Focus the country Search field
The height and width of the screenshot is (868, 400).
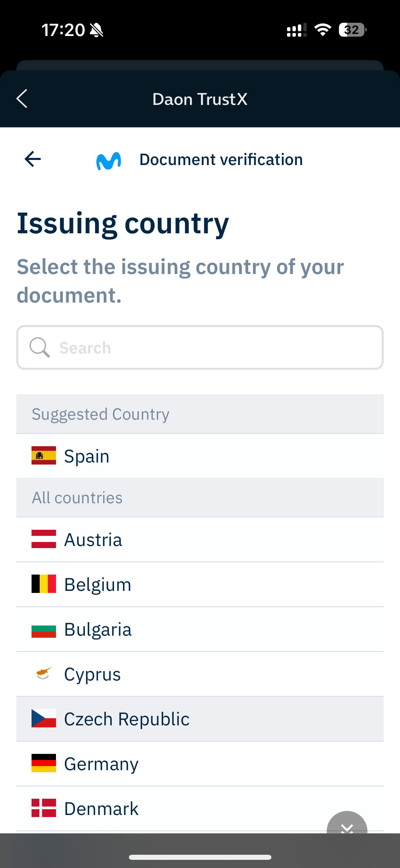tap(217, 347)
